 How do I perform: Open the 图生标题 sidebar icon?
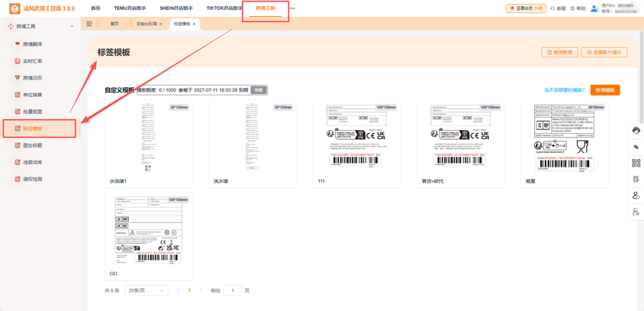tap(17, 145)
